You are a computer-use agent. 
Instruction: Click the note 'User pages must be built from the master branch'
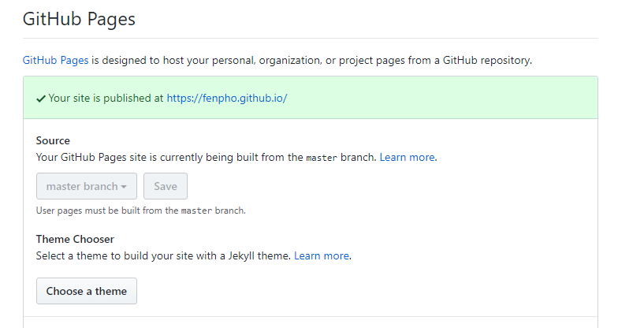[141, 211]
